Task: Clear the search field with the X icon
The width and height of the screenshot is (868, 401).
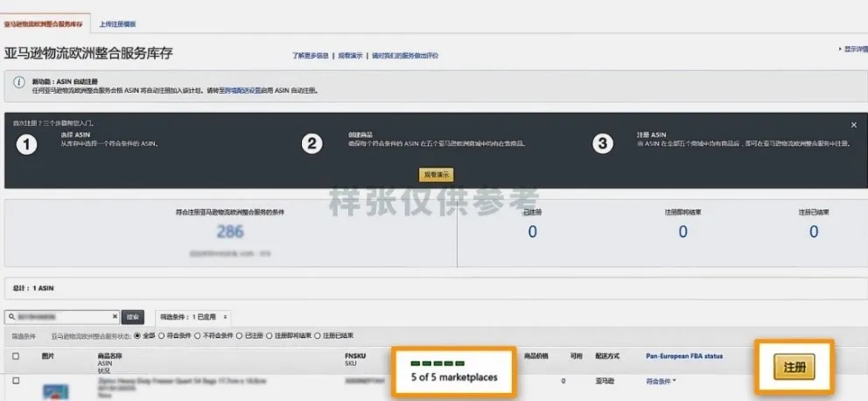Action: pyautogui.click(x=115, y=317)
